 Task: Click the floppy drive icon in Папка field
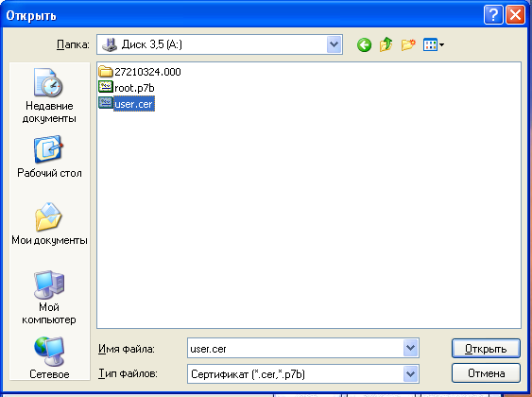[110, 44]
